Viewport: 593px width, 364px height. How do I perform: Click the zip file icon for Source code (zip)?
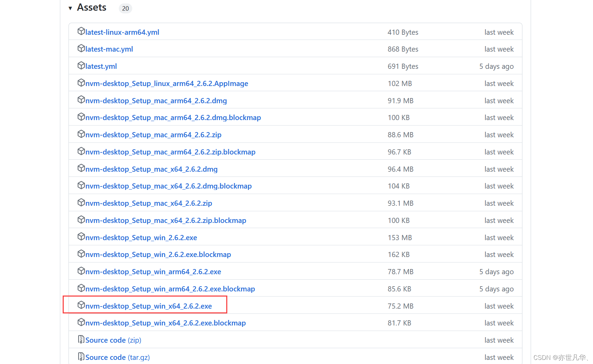coord(81,339)
